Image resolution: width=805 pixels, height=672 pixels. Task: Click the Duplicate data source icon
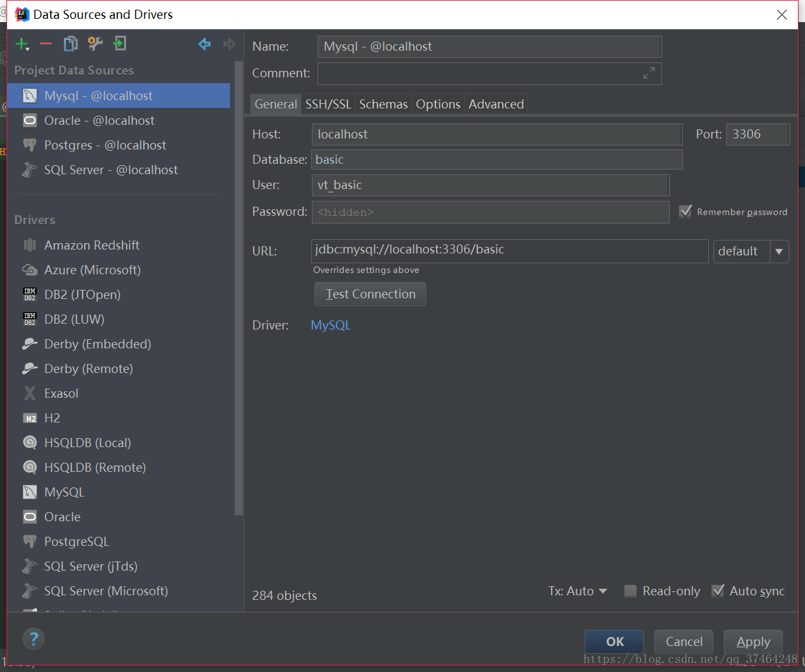[70, 44]
